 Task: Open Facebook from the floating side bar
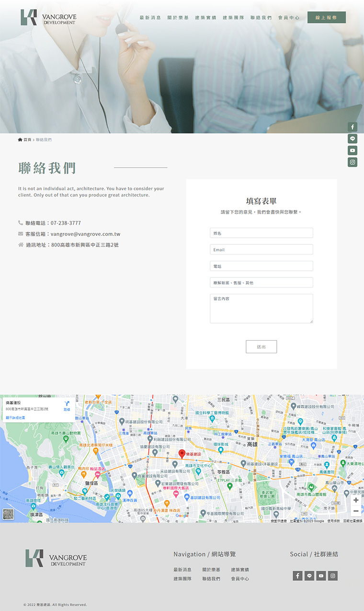click(353, 127)
